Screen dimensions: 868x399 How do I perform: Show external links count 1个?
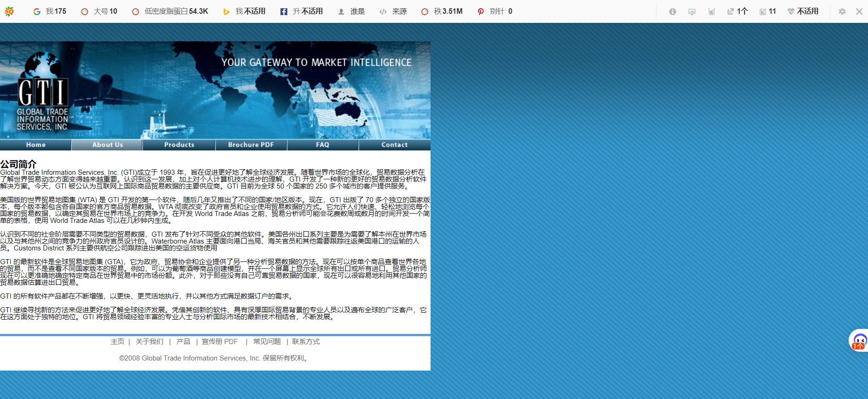(738, 11)
